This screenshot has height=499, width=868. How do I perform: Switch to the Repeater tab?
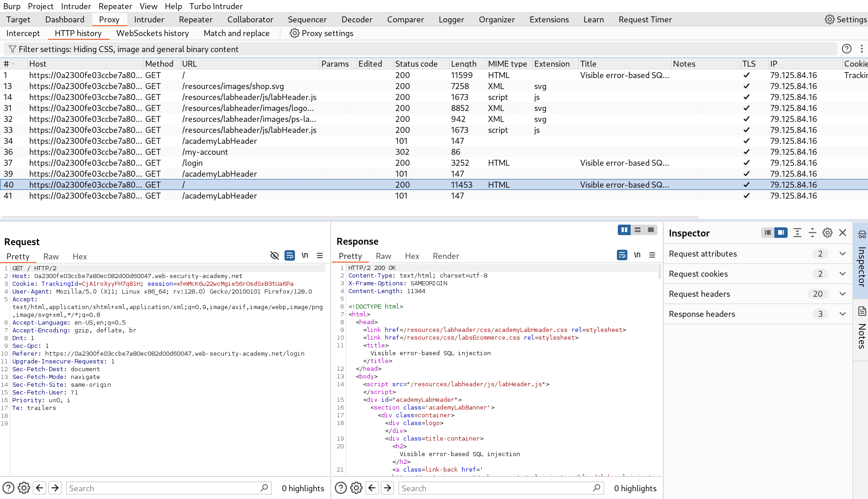[195, 19]
